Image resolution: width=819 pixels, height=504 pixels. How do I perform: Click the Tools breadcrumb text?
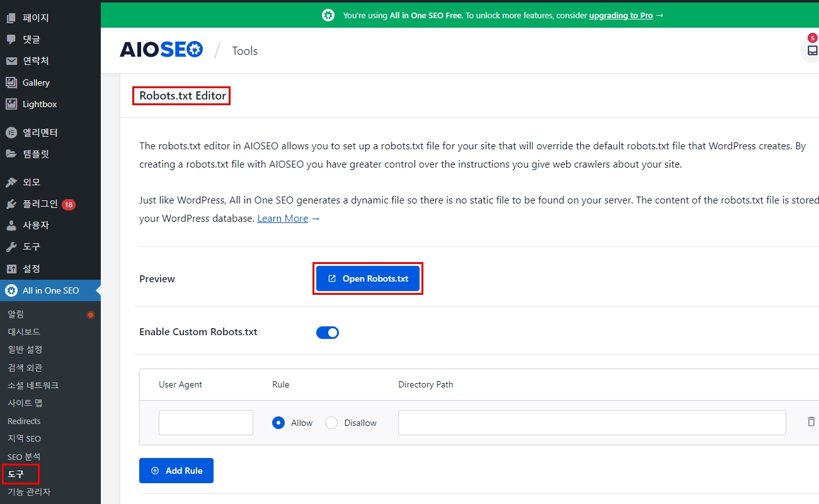pos(245,51)
